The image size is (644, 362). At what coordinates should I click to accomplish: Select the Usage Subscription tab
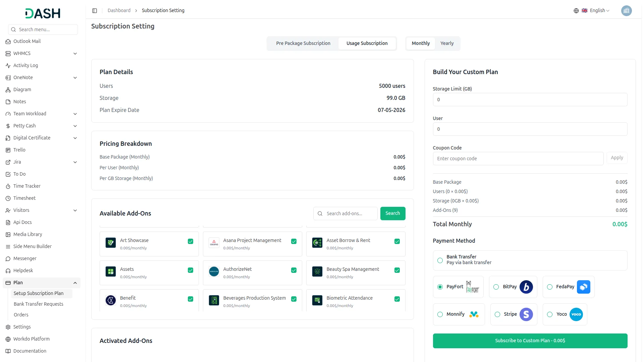tap(367, 44)
